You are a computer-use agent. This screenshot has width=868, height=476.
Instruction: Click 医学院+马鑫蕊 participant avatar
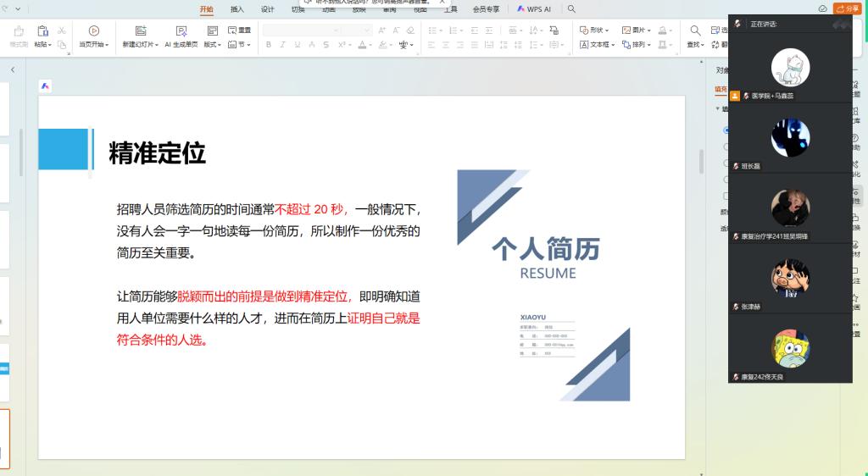click(x=790, y=68)
